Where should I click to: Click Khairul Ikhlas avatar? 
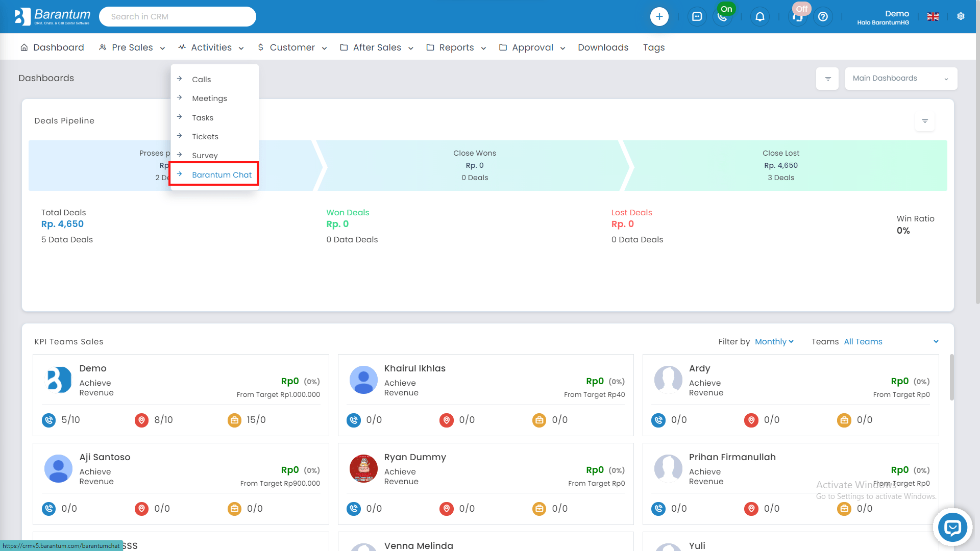[x=363, y=380]
